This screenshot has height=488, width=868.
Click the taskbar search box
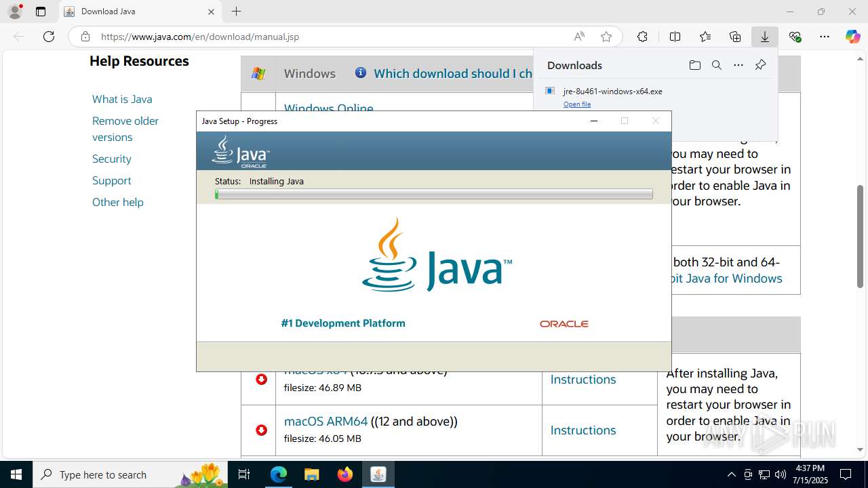coord(130,474)
